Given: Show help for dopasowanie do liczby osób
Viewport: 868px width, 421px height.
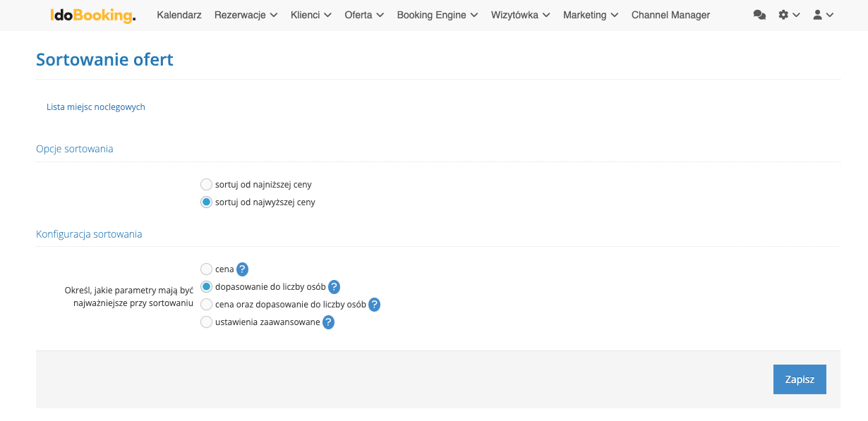Looking at the screenshot, I should click(x=334, y=286).
